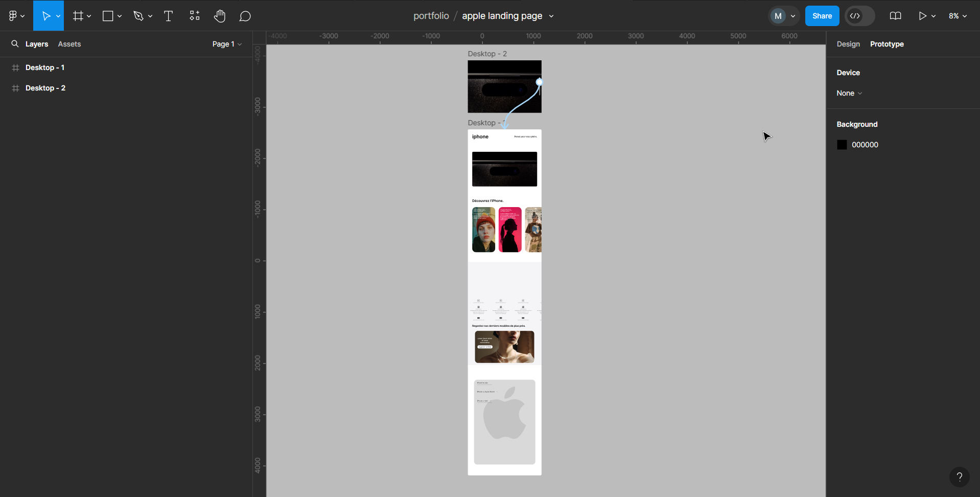
Task: Open the libraries book icon
Action: click(895, 16)
